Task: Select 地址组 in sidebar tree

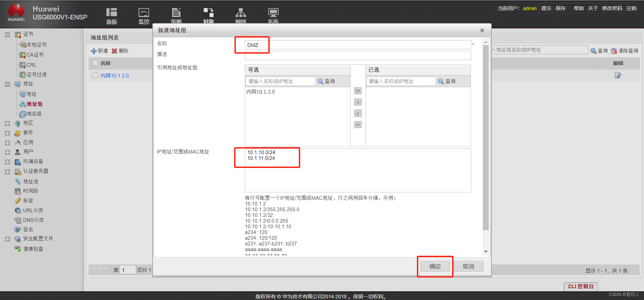Action: (34, 104)
